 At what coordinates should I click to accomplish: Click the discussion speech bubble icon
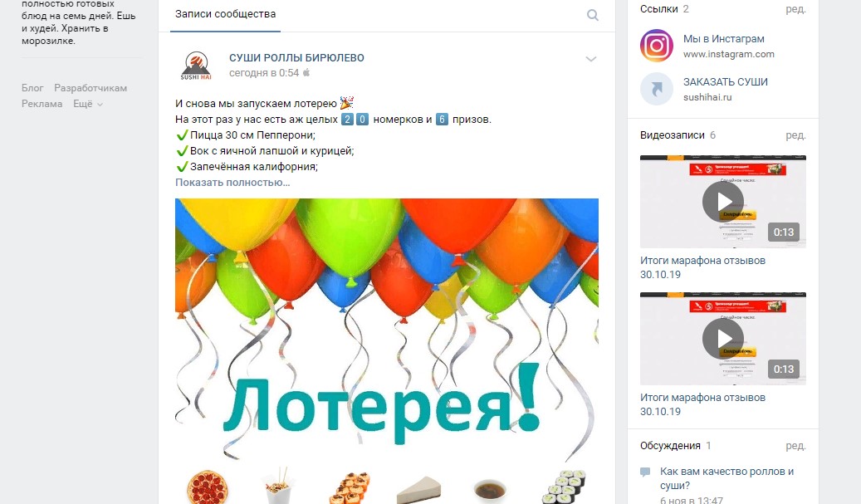pyautogui.click(x=645, y=472)
